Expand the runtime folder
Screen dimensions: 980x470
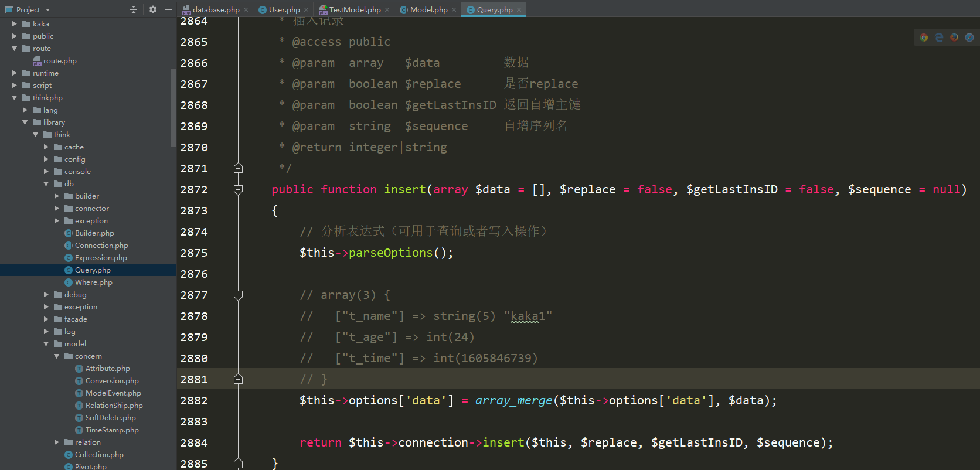coord(15,73)
